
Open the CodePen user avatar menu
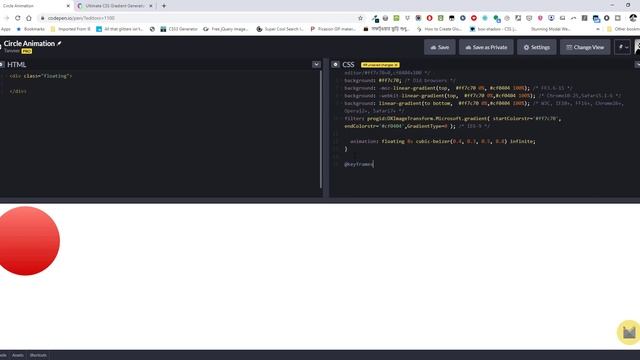pyautogui.click(x=637, y=47)
